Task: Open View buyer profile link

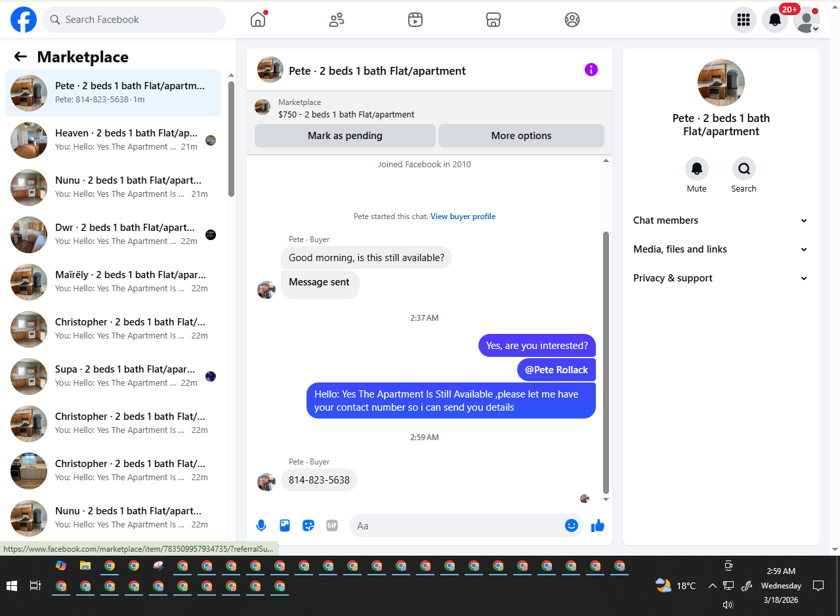Action: coord(463,216)
